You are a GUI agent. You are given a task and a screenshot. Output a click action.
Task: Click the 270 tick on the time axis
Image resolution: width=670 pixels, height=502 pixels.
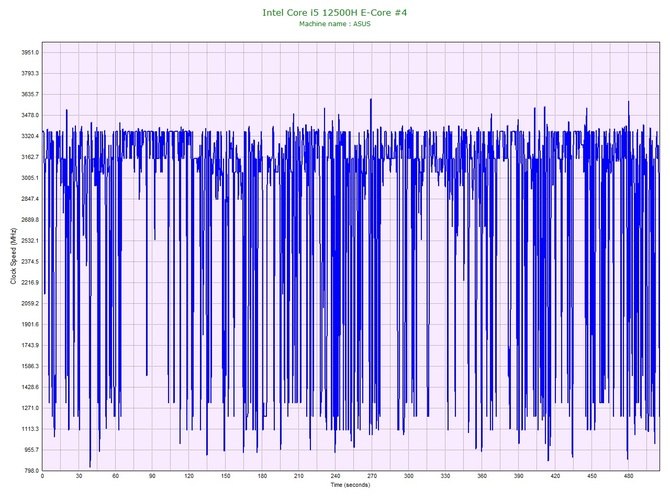click(x=372, y=476)
